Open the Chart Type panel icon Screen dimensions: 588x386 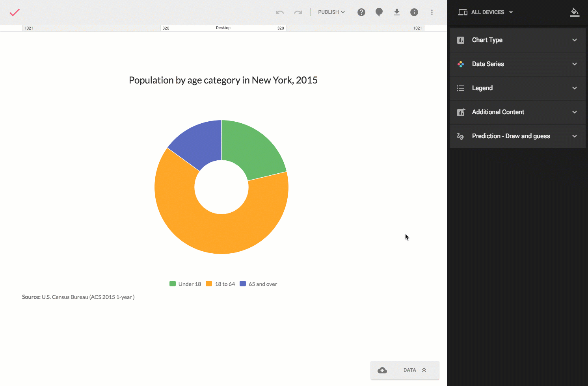point(460,40)
